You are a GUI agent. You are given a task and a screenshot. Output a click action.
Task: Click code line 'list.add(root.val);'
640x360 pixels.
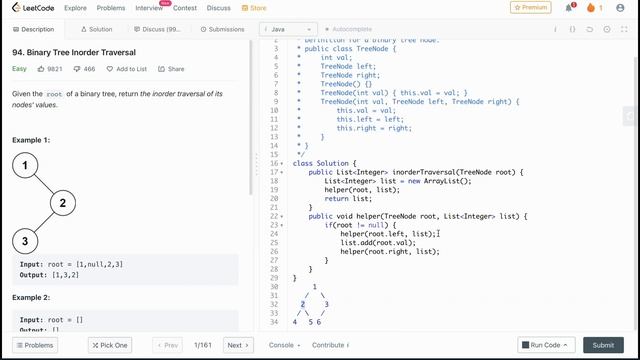point(378,243)
